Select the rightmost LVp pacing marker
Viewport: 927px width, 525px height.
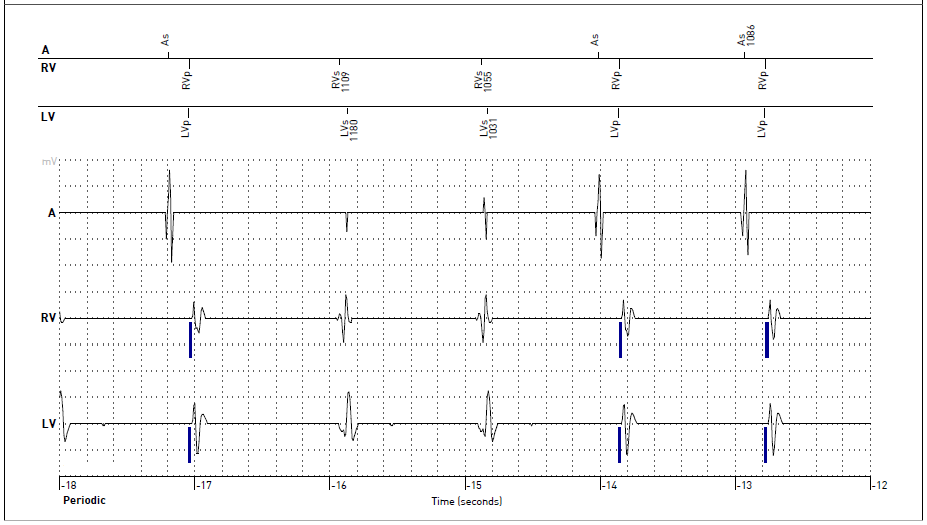[762, 128]
